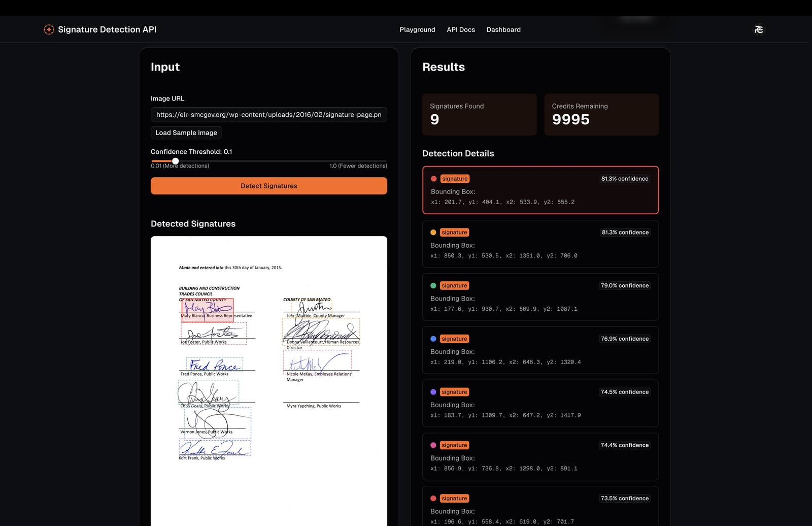Click the purple status dot on 74.5% detection

coord(433,391)
